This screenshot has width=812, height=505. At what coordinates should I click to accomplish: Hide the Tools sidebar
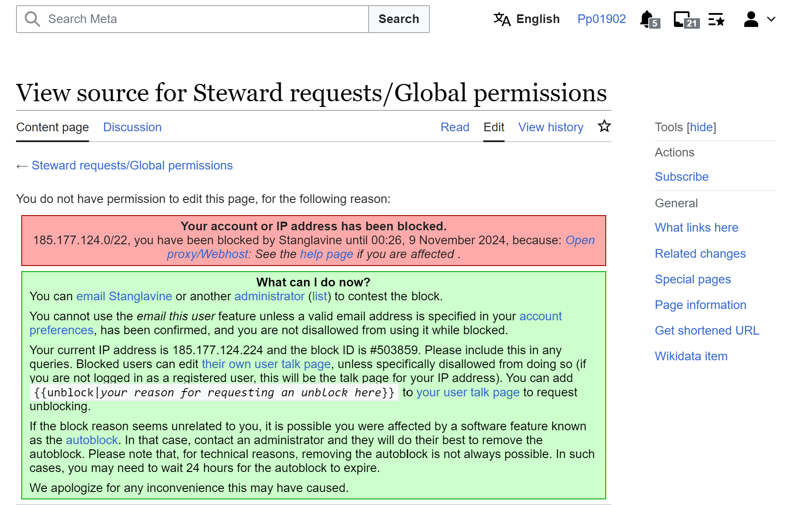[701, 127]
